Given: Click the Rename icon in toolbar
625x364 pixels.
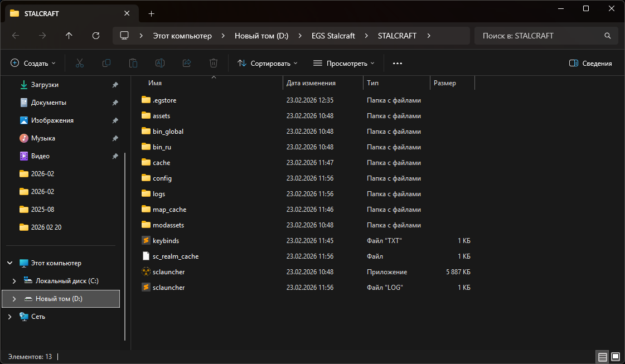Looking at the screenshot, I should tap(160, 64).
